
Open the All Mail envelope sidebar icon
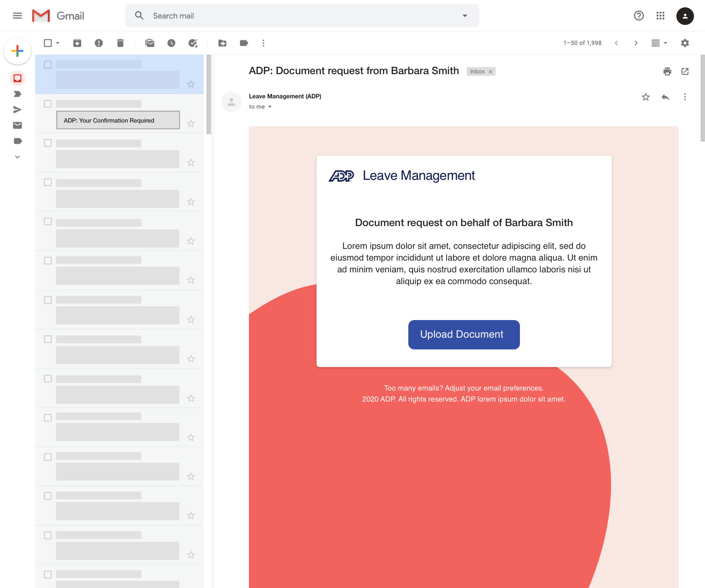[17, 125]
